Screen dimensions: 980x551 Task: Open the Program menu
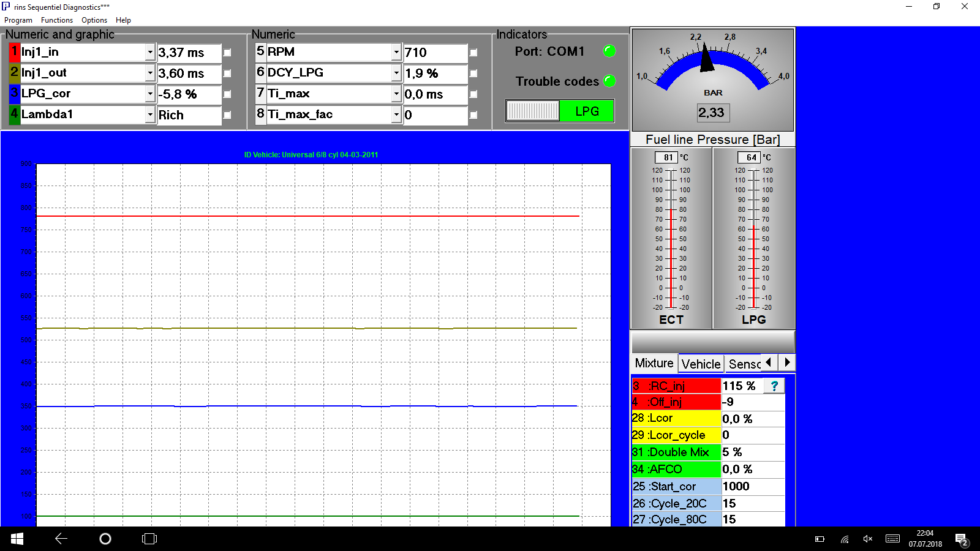click(x=18, y=20)
